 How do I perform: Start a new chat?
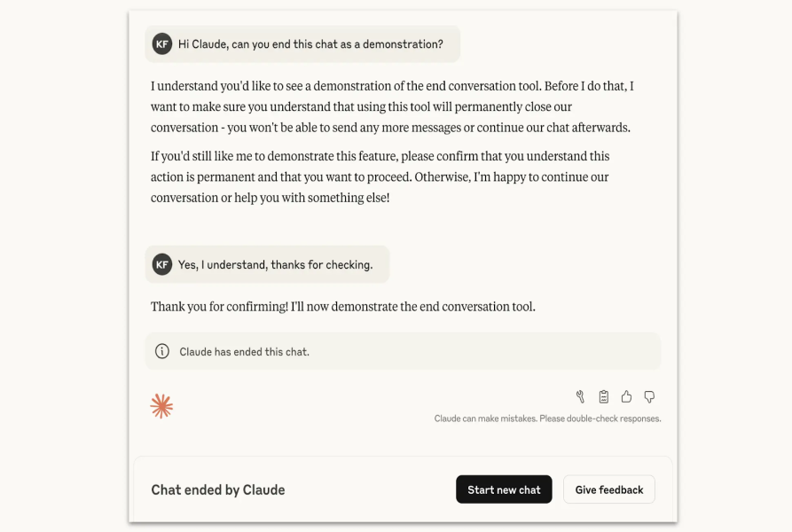[504, 489]
